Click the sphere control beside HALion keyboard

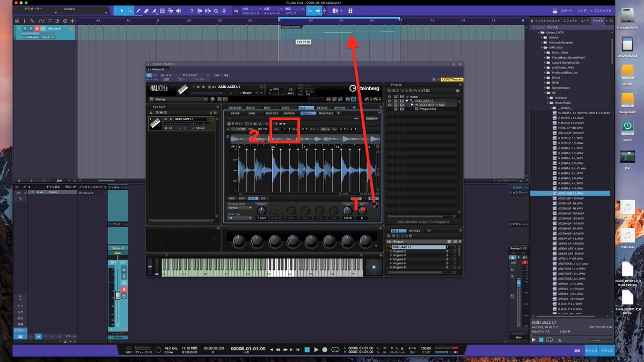pyautogui.click(x=374, y=267)
